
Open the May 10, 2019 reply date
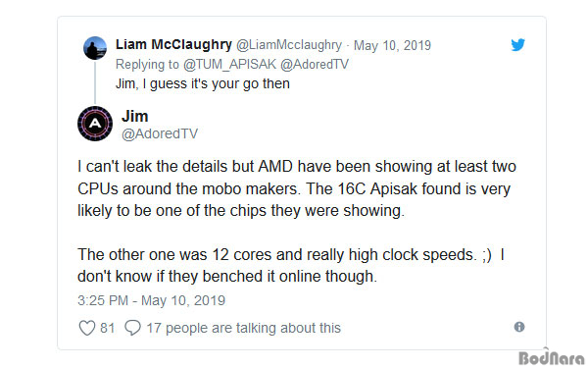pyautogui.click(x=392, y=45)
